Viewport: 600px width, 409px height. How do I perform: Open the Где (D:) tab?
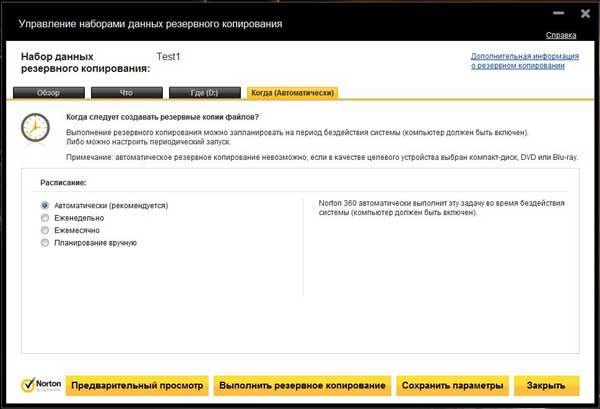click(205, 93)
